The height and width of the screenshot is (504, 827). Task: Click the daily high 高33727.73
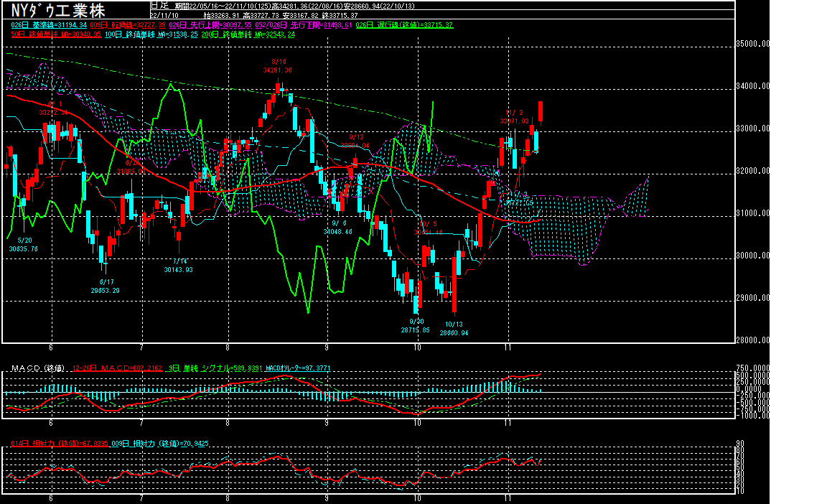[x=261, y=15]
